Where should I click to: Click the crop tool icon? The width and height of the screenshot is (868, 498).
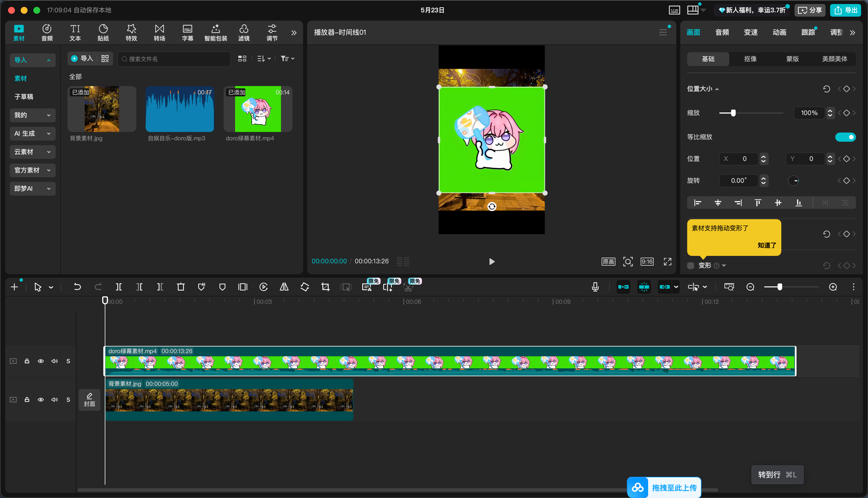click(x=325, y=287)
